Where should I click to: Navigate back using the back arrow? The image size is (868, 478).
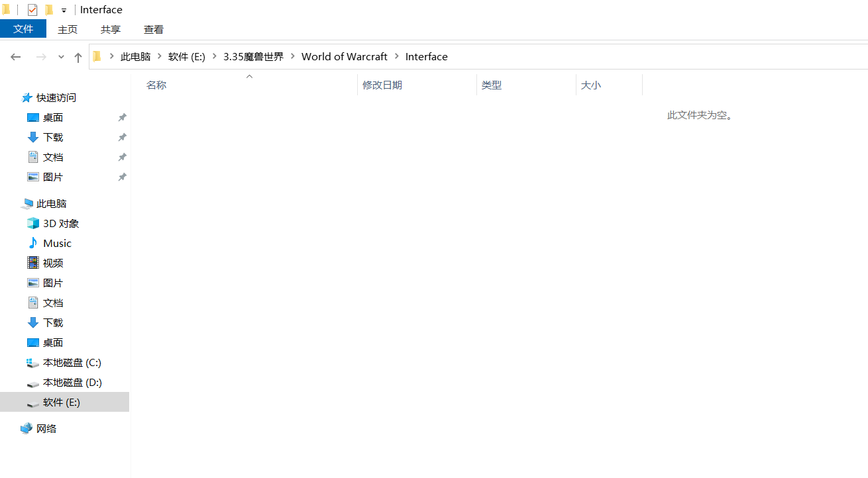tap(16, 57)
